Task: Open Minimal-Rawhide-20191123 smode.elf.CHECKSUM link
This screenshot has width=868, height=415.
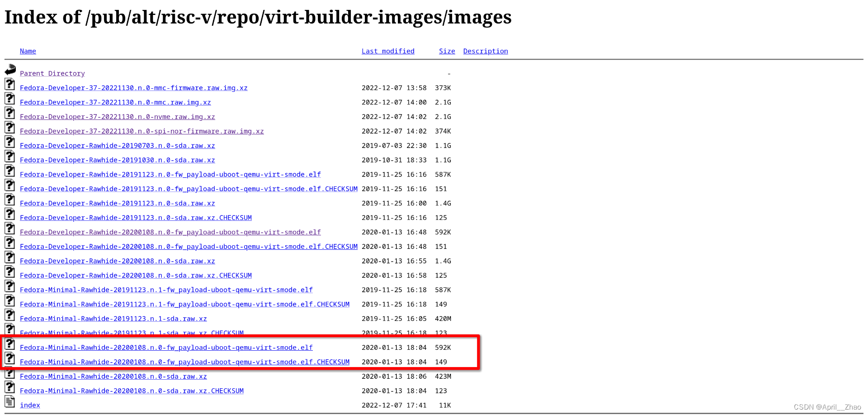Action: point(184,305)
